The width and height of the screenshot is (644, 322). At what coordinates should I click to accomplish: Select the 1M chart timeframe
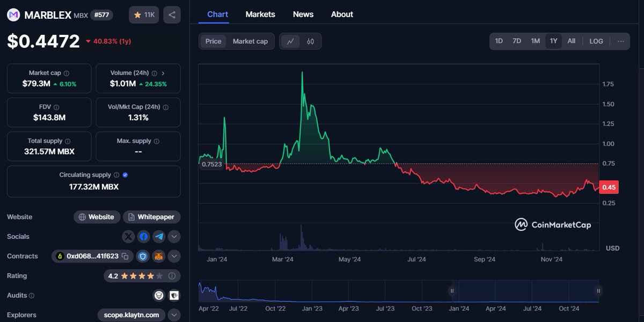click(x=535, y=41)
